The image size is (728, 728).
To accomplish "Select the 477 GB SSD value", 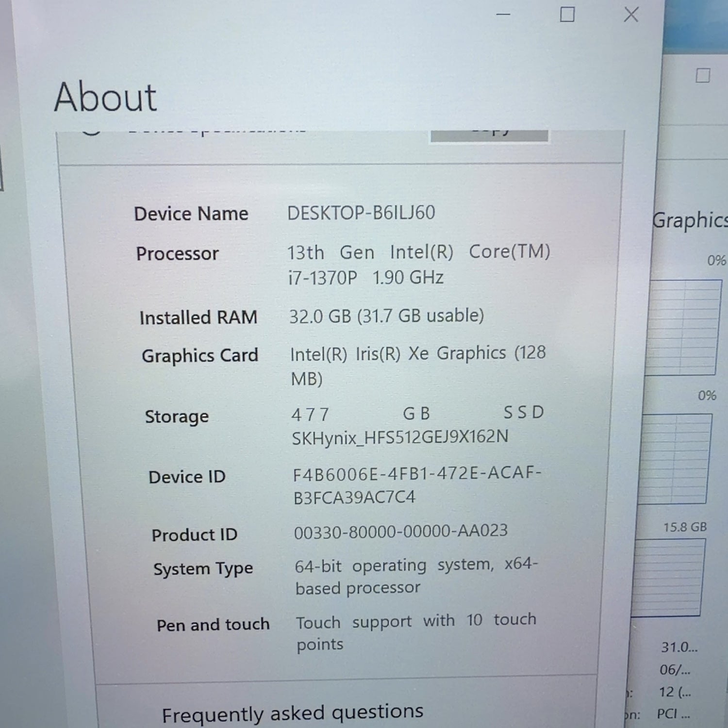I will tap(417, 414).
